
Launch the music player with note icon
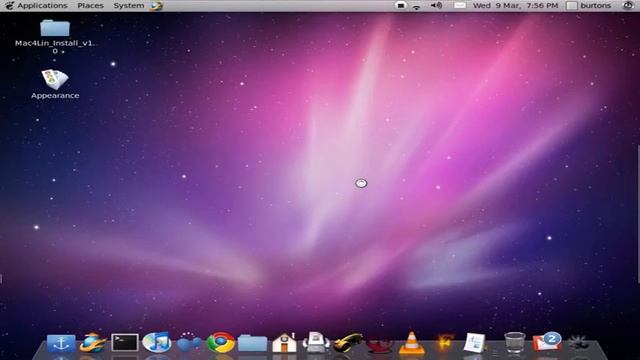click(157, 342)
